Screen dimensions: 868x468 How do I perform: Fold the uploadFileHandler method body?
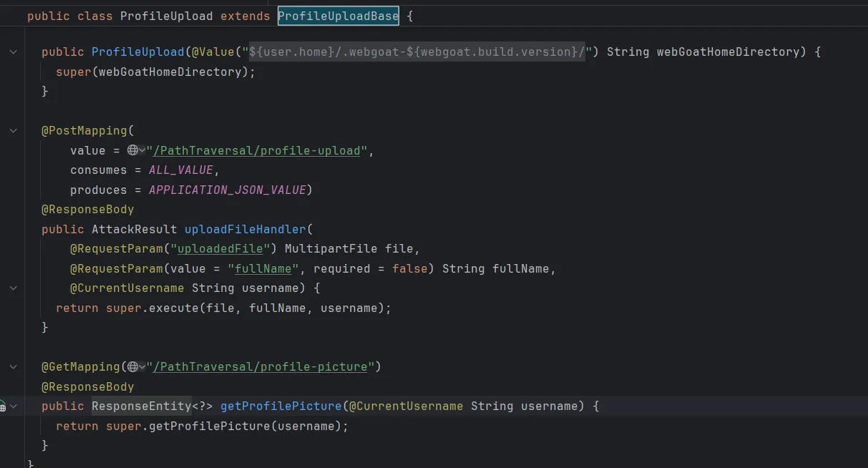[13, 288]
